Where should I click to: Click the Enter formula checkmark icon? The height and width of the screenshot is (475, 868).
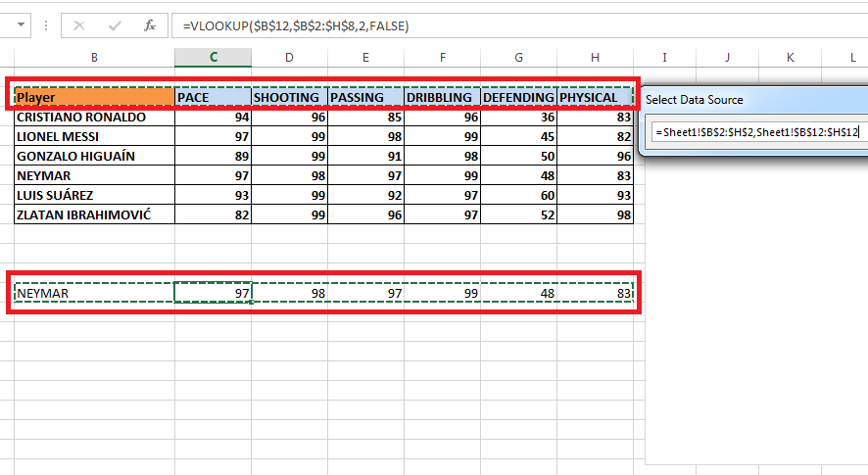point(115,25)
